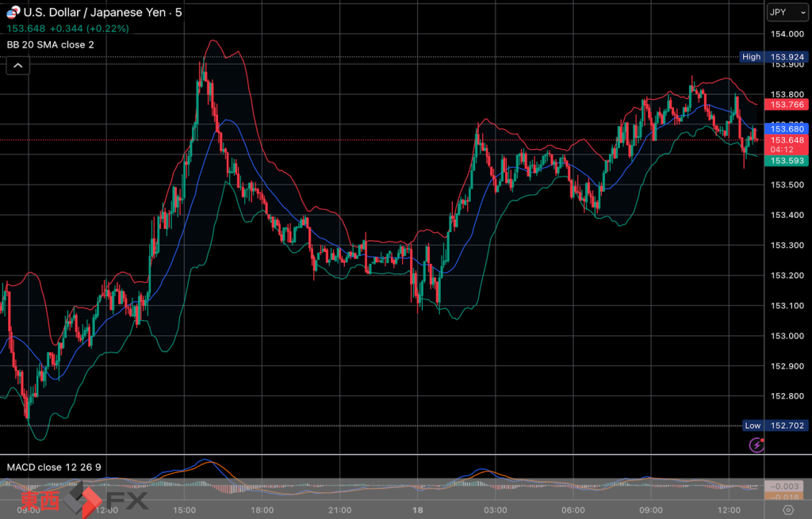Click the current price 153.648 countdown label

787,144
